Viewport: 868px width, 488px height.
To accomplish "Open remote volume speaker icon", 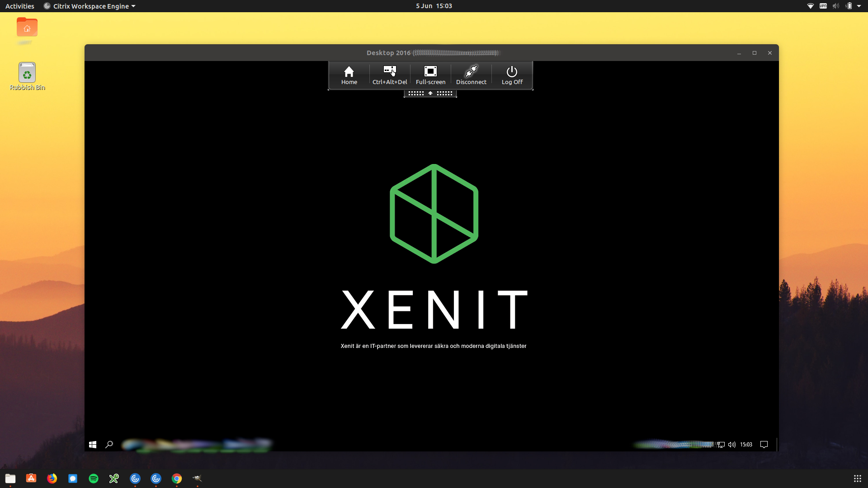I will click(x=732, y=445).
